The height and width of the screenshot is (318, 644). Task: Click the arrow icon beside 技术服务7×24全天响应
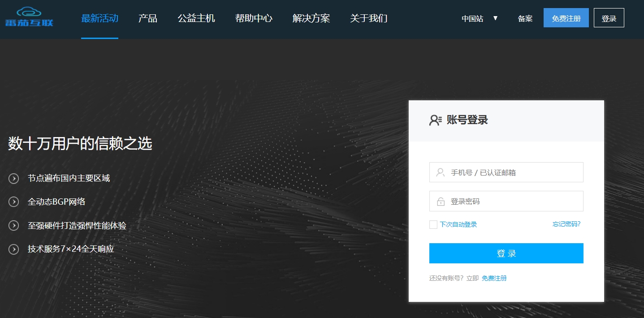[13, 249]
